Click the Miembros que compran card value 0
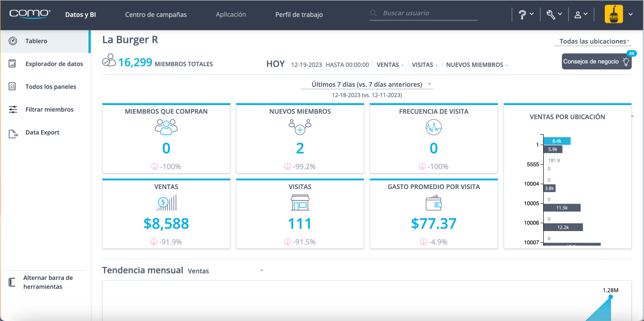The height and width of the screenshot is (321, 644). point(166,148)
